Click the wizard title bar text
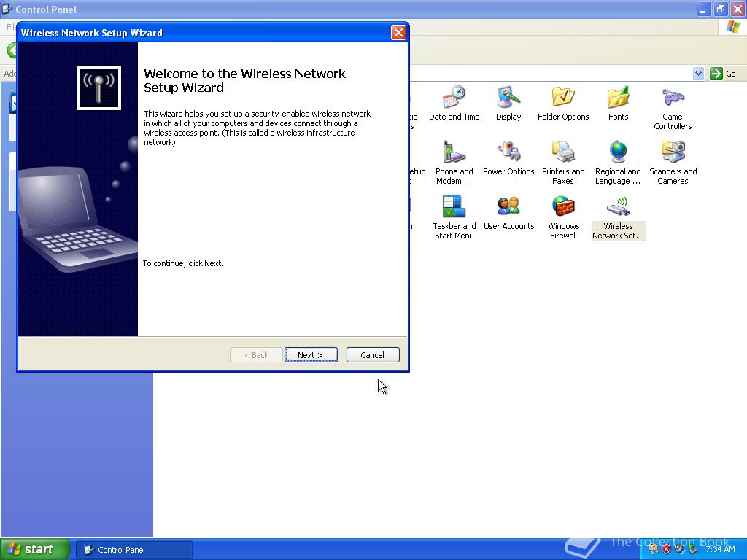Screen dimensions: 747x560 (91, 33)
